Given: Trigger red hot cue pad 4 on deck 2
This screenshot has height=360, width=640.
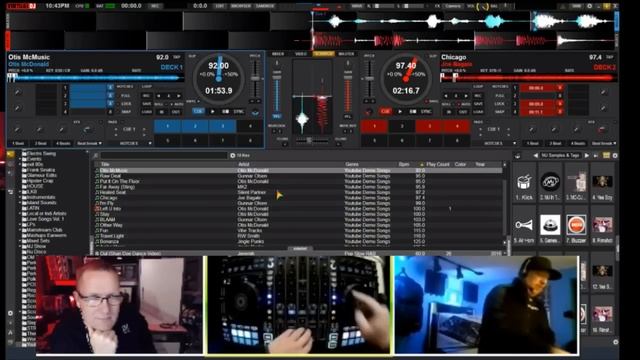Looking at the screenshot, I should [x=457, y=126].
